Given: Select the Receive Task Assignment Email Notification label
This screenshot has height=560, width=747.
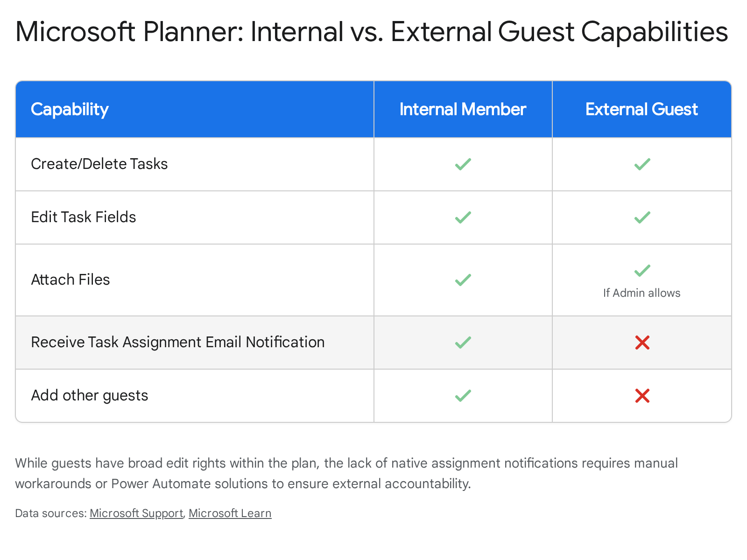Looking at the screenshot, I should [177, 343].
